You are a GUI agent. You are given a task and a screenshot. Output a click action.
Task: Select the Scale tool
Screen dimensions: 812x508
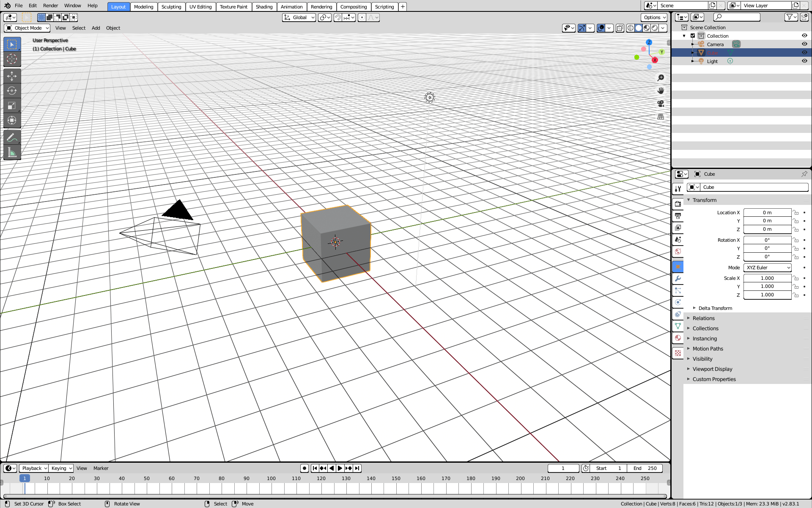[x=12, y=105]
